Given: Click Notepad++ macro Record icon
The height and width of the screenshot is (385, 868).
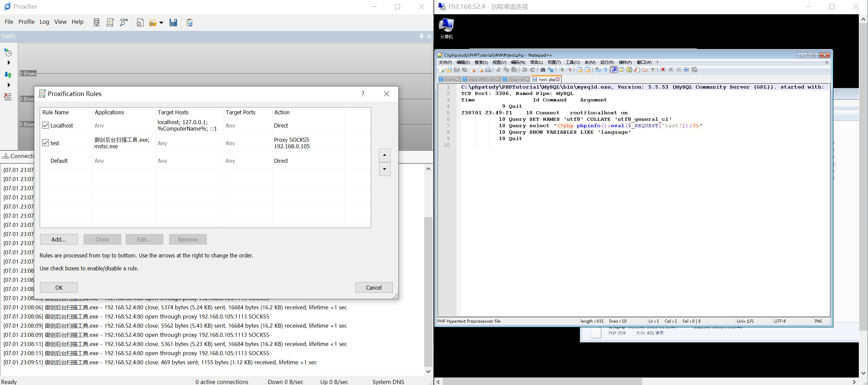Looking at the screenshot, I should point(663,70).
